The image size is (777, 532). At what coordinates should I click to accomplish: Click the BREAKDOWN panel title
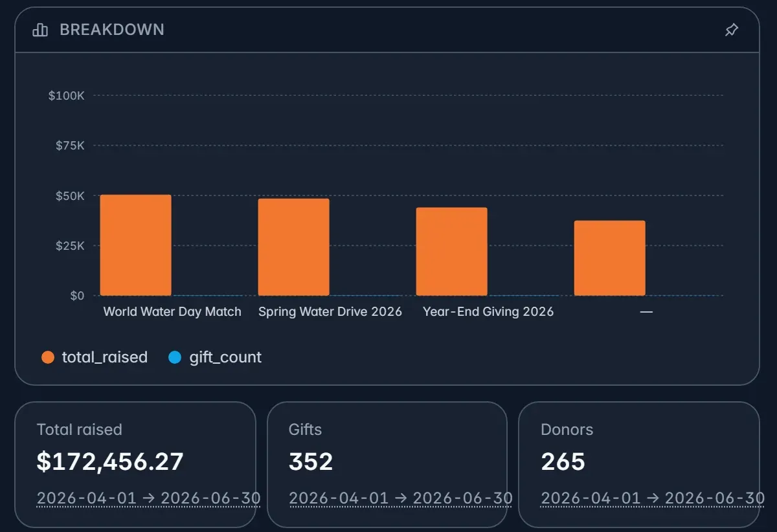(x=112, y=30)
